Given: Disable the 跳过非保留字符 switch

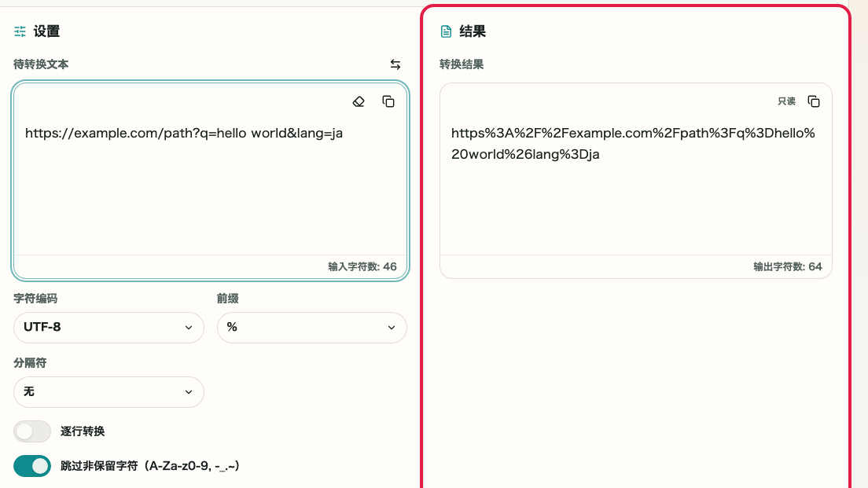Looking at the screenshot, I should pyautogui.click(x=32, y=466).
